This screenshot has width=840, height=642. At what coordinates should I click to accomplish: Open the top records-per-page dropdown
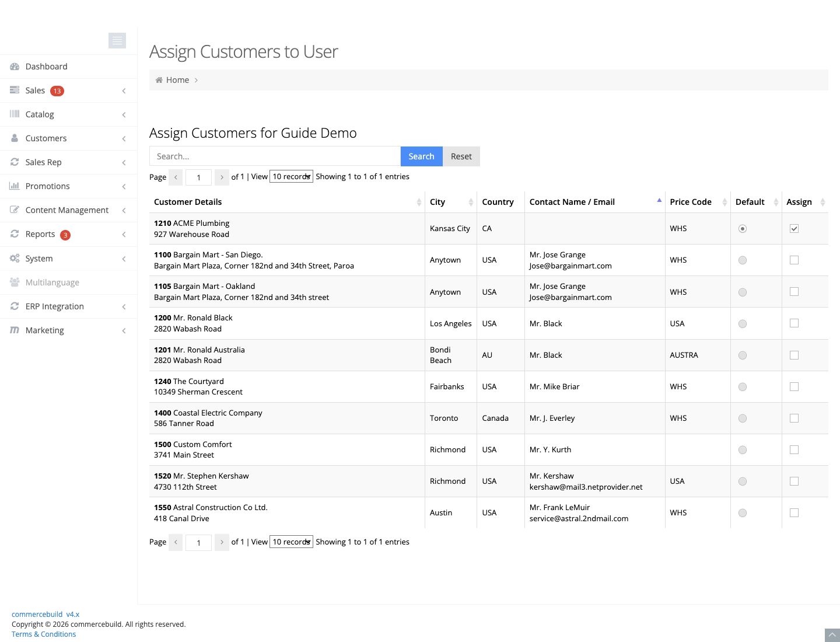click(x=291, y=176)
